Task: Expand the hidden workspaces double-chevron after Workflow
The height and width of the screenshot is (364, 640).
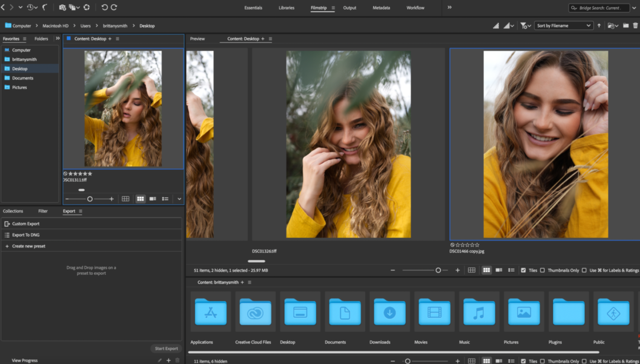Action: click(449, 7)
